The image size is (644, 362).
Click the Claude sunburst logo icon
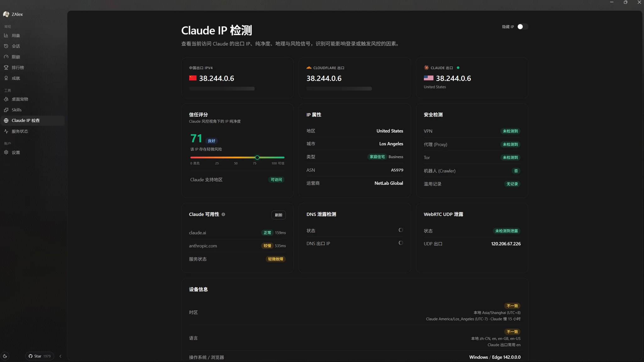[426, 68]
